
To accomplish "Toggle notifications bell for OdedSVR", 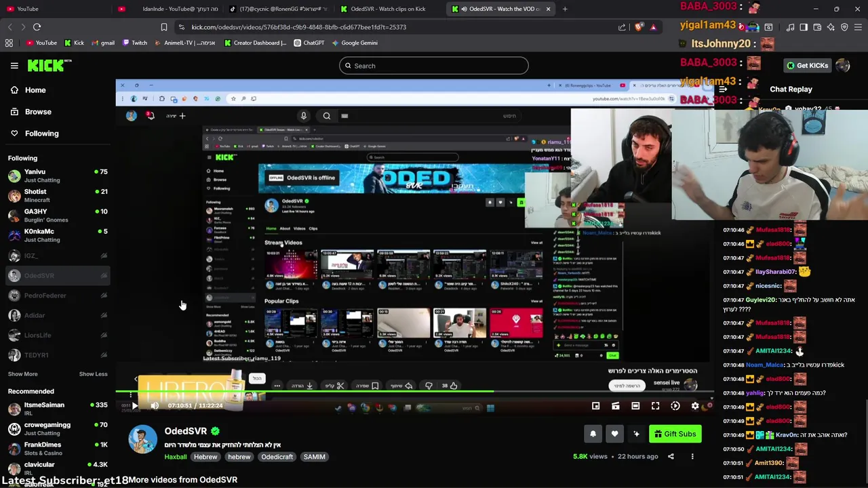I will tap(593, 434).
